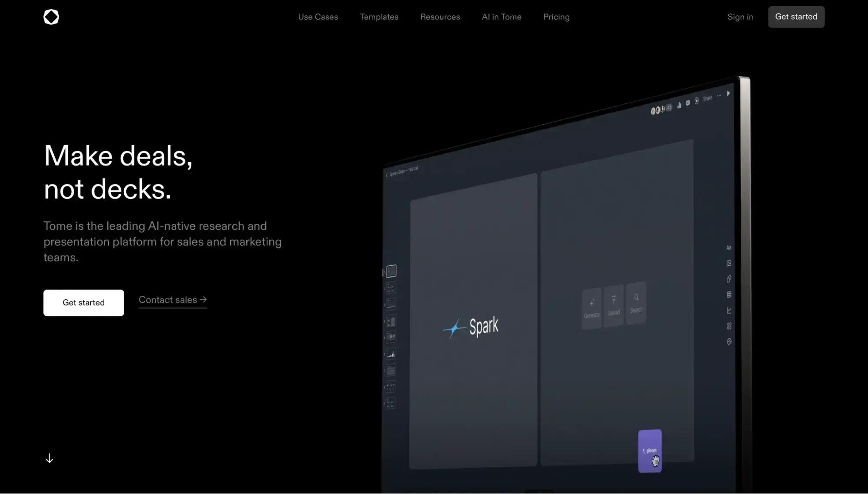Click the table tool icon in mockup sidebar
Viewport: 868px width, 494px height.
729,295
